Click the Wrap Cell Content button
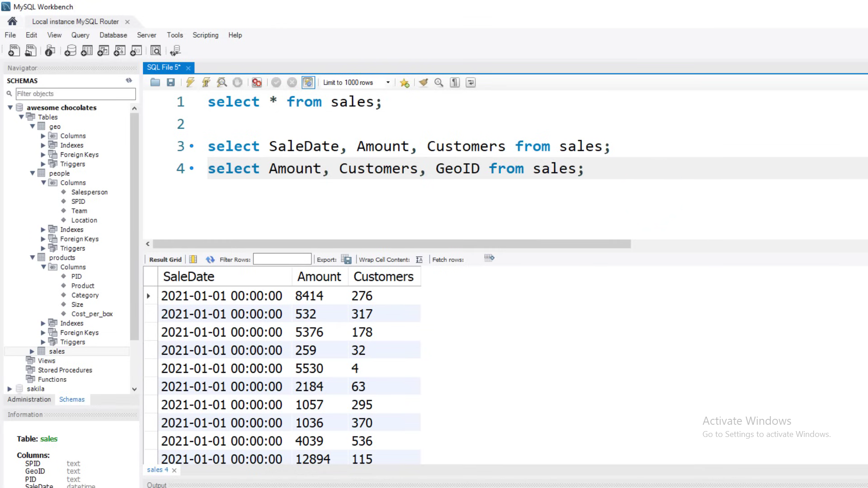Viewport: 868px width, 488px height. tap(419, 259)
